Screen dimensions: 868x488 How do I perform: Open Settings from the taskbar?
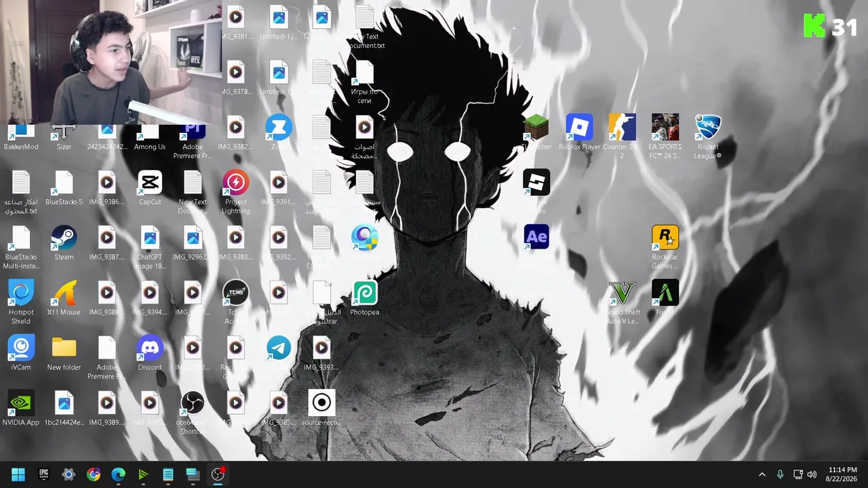click(68, 474)
